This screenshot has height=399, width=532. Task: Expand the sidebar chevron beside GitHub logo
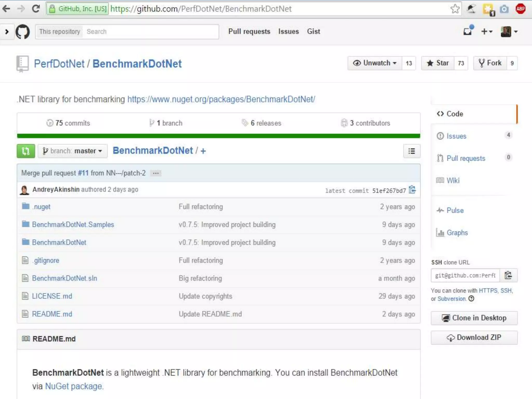click(x=7, y=32)
